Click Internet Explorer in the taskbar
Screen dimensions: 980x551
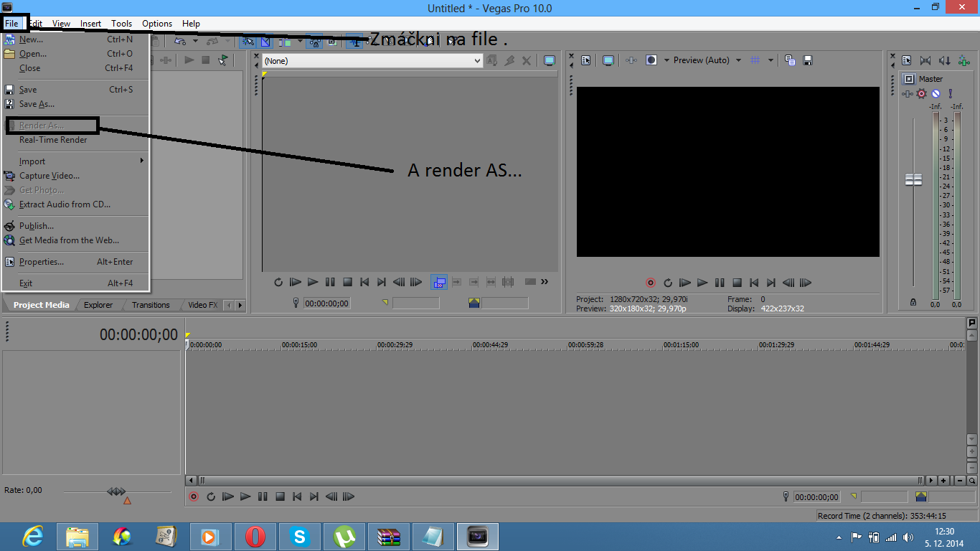point(32,537)
